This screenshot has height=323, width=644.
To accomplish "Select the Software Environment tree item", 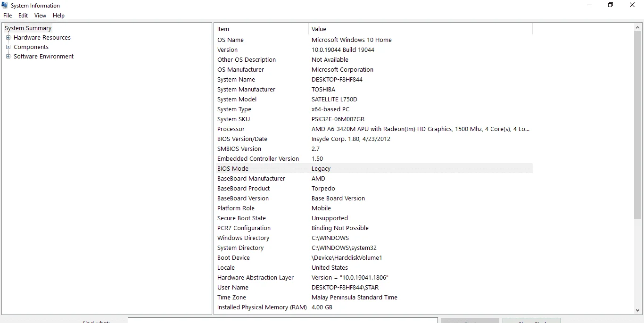I will point(43,57).
